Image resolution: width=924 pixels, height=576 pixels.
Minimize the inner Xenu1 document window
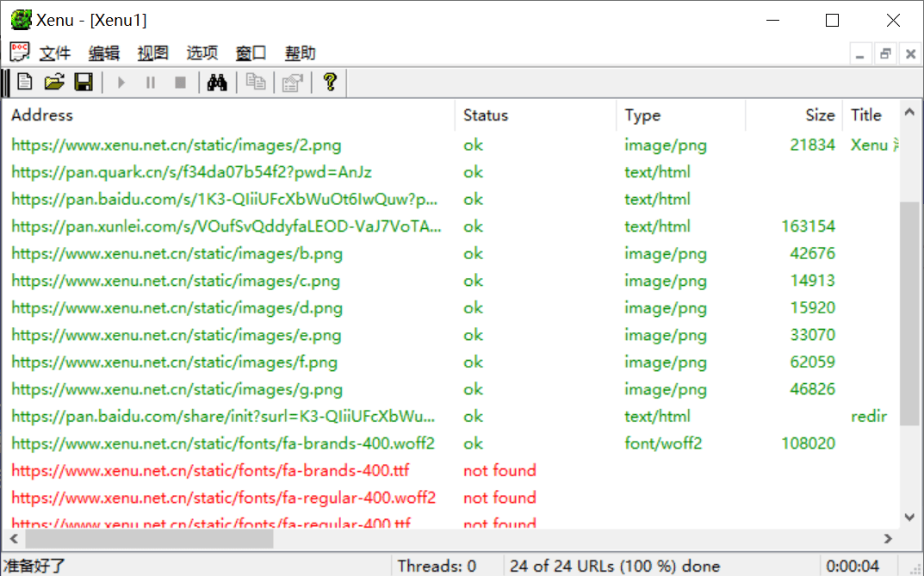pyautogui.click(x=859, y=54)
